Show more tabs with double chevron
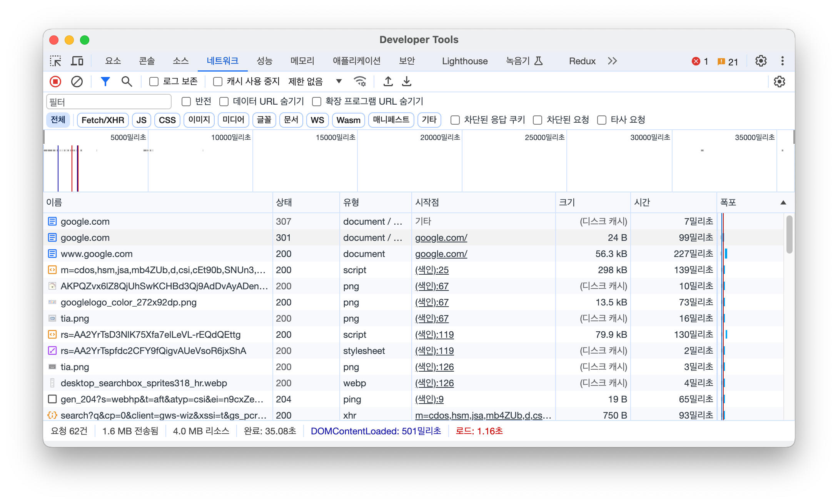This screenshot has width=838, height=504. [613, 61]
